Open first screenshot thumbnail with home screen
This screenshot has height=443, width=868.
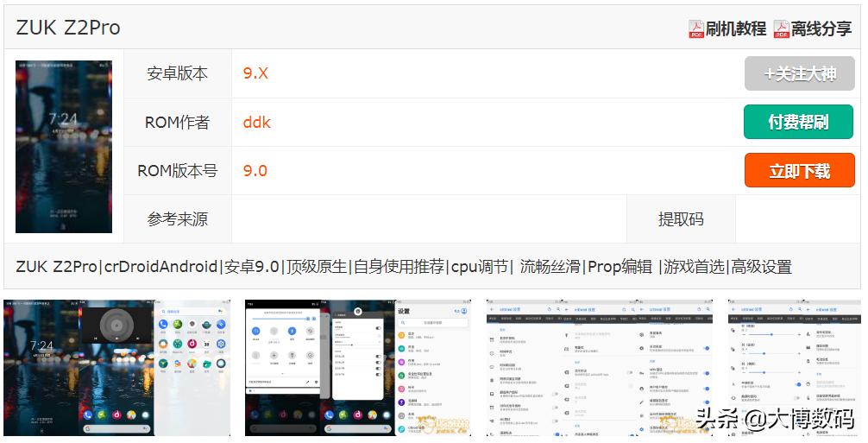coord(116,368)
